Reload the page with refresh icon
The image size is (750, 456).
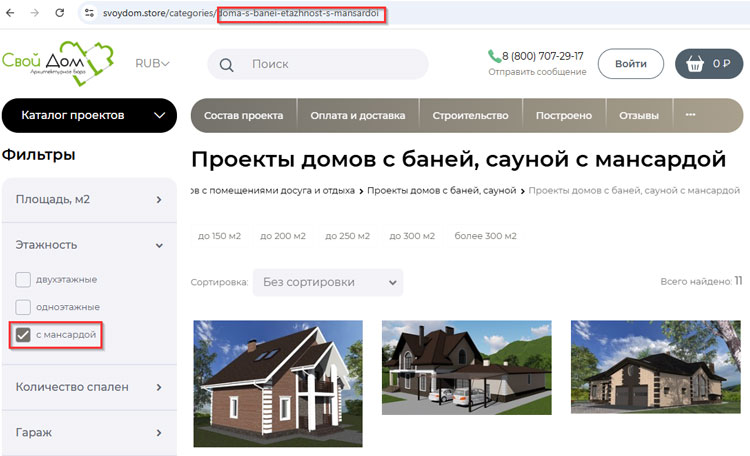[60, 13]
